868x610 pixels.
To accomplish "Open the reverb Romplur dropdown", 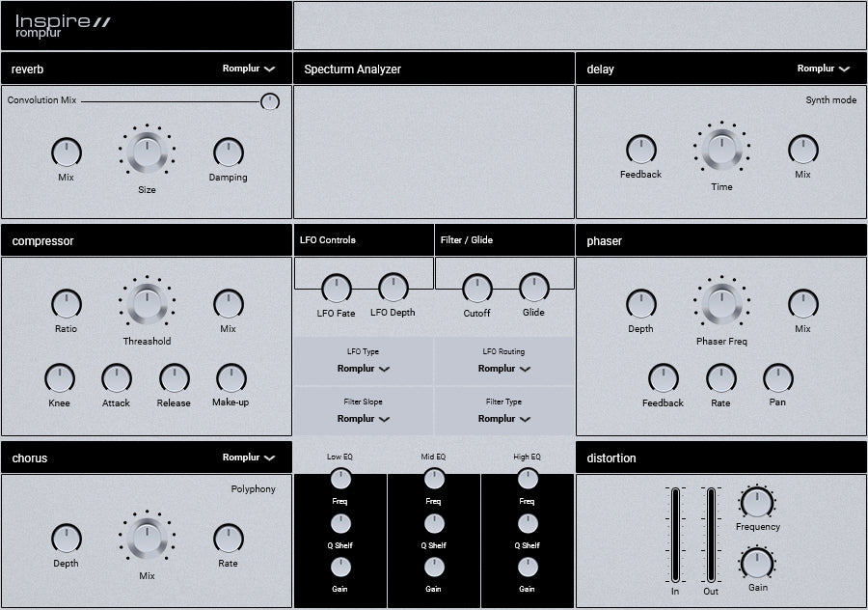I will pos(249,69).
